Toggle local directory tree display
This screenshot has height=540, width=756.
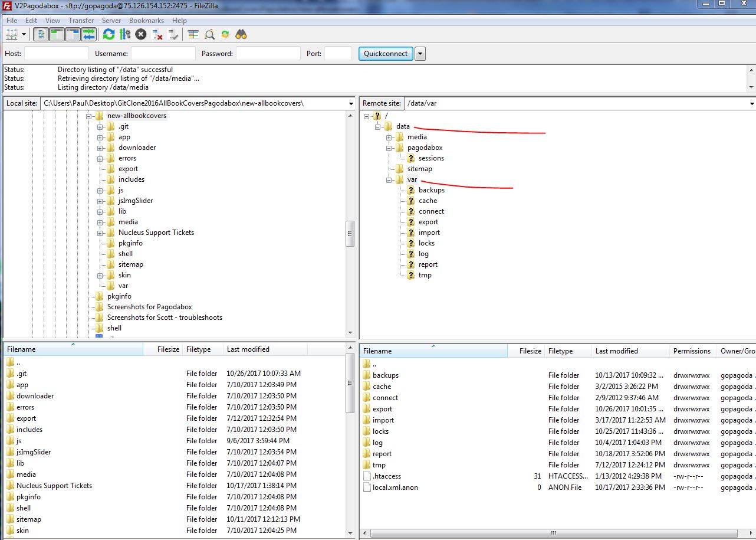click(57, 34)
